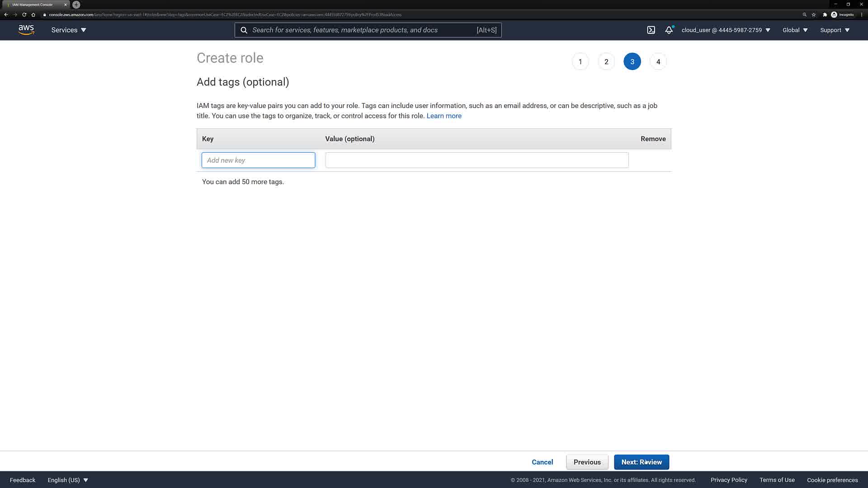The height and width of the screenshot is (488, 868).
Task: Open the notifications bell icon
Action: point(669,30)
